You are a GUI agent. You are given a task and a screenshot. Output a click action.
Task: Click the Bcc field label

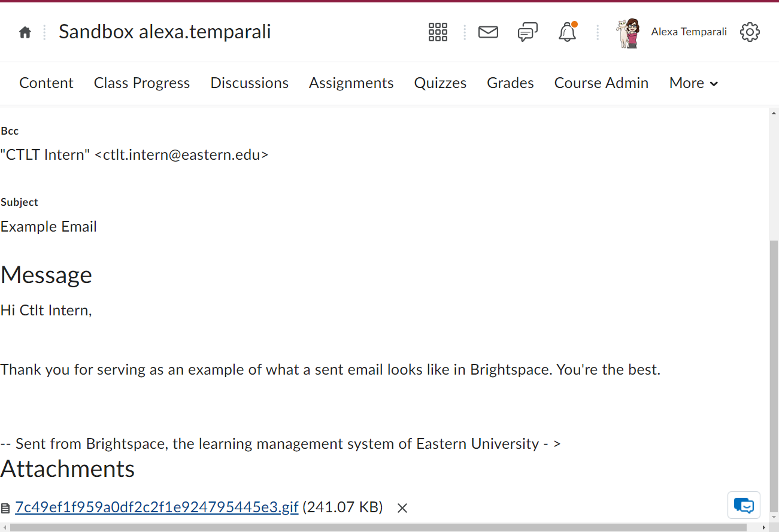10,130
